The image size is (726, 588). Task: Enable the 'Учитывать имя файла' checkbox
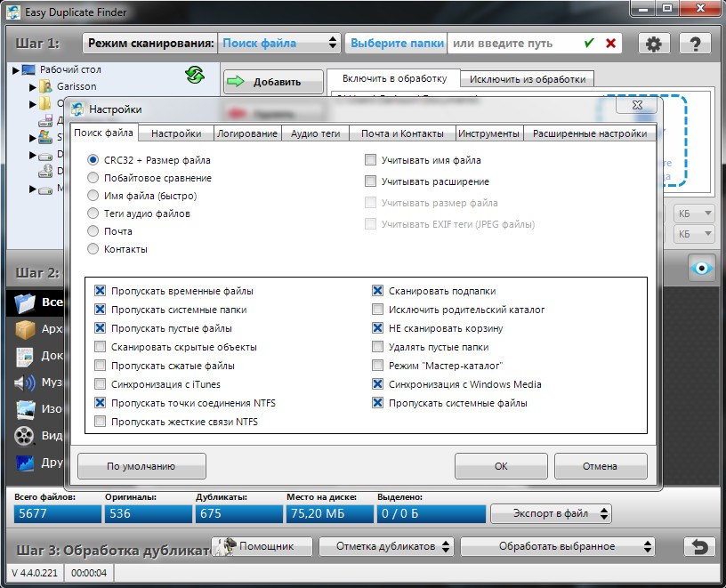(370, 160)
